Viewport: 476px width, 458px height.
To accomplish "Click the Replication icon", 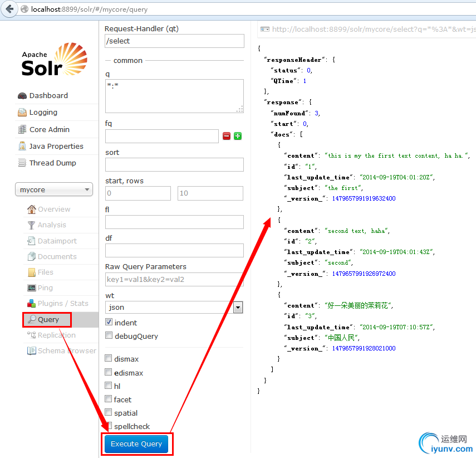I will coord(31,335).
